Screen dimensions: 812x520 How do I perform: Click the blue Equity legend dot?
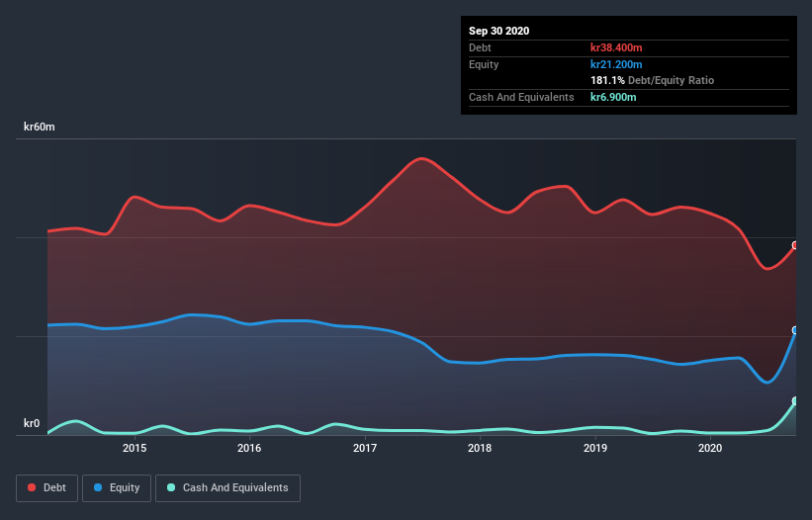click(x=98, y=487)
